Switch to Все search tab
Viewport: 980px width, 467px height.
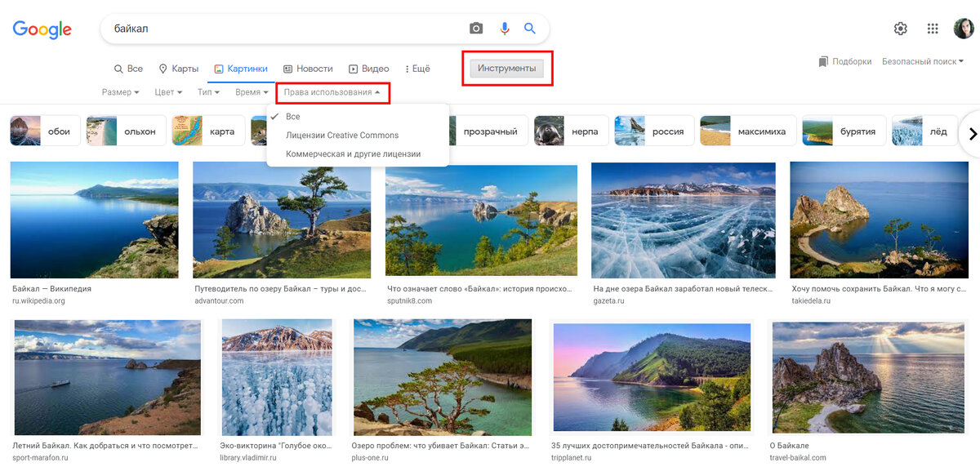pos(129,69)
